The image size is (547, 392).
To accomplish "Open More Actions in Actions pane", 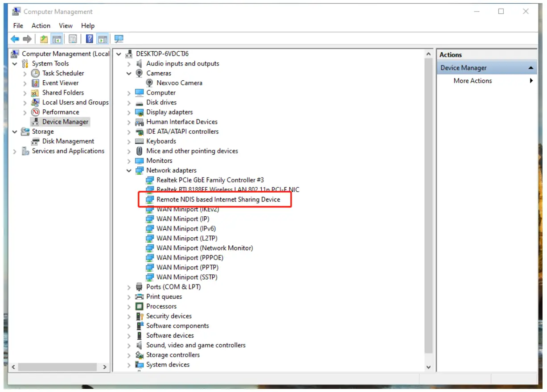I will [473, 81].
